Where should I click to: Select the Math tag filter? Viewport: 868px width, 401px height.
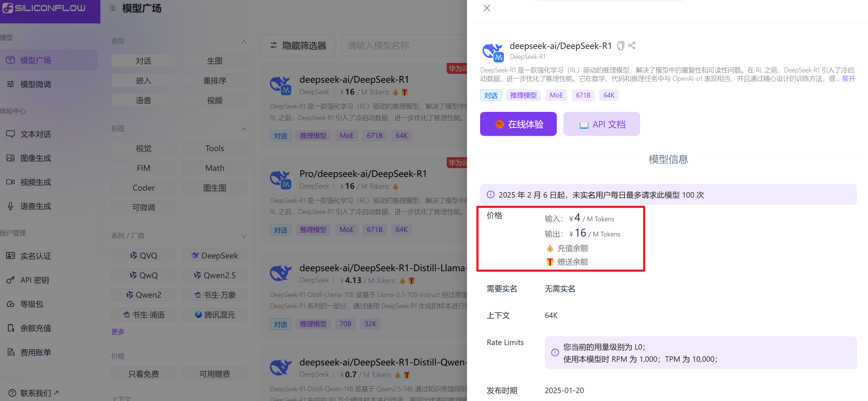click(x=214, y=168)
